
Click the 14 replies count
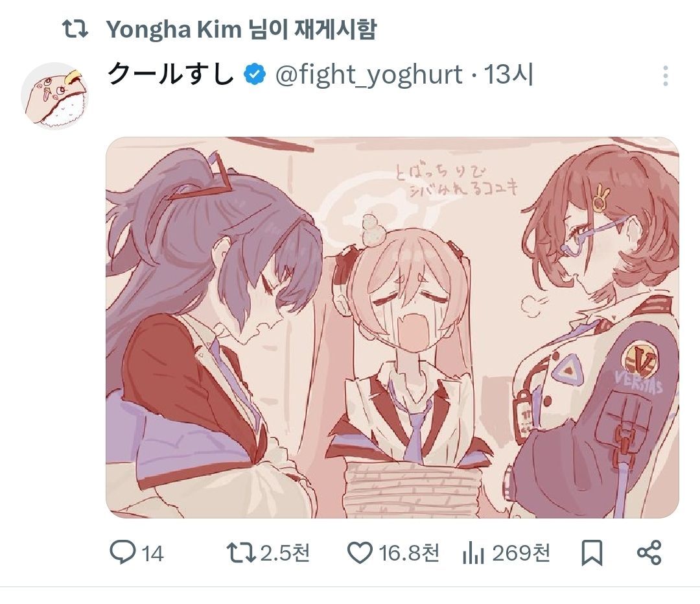[153, 554]
